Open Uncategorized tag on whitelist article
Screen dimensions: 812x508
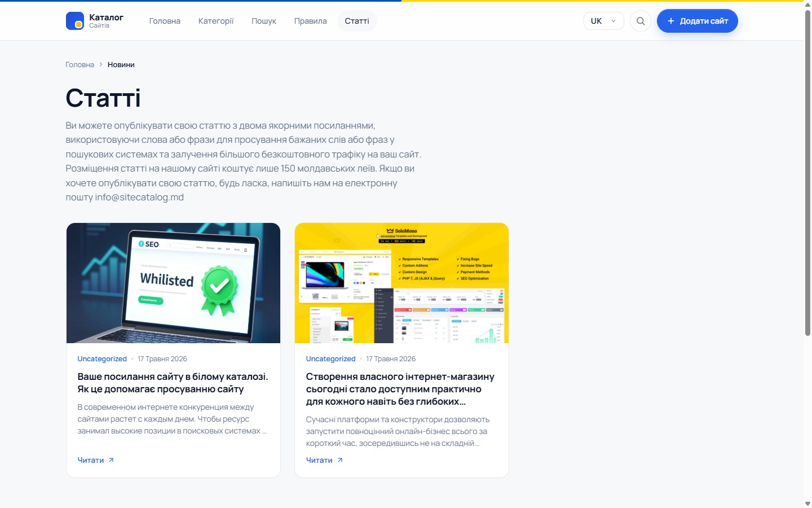102,358
